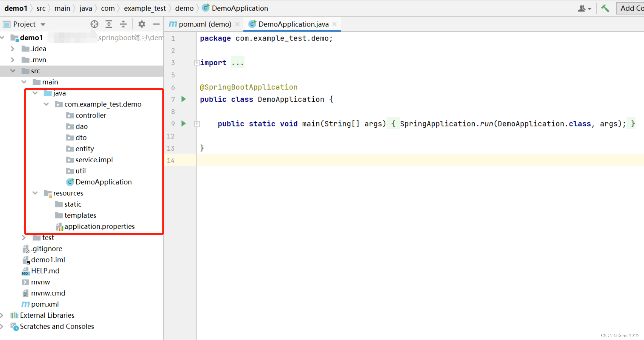Click the Expand All icon in Project panel
This screenshot has width=644, height=340.
point(109,24)
